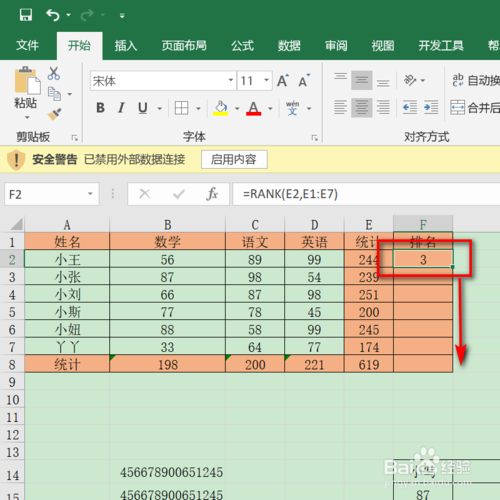Click the text Orientation icon
This screenshot has height=500, width=500.
pyautogui.click(x=410, y=80)
